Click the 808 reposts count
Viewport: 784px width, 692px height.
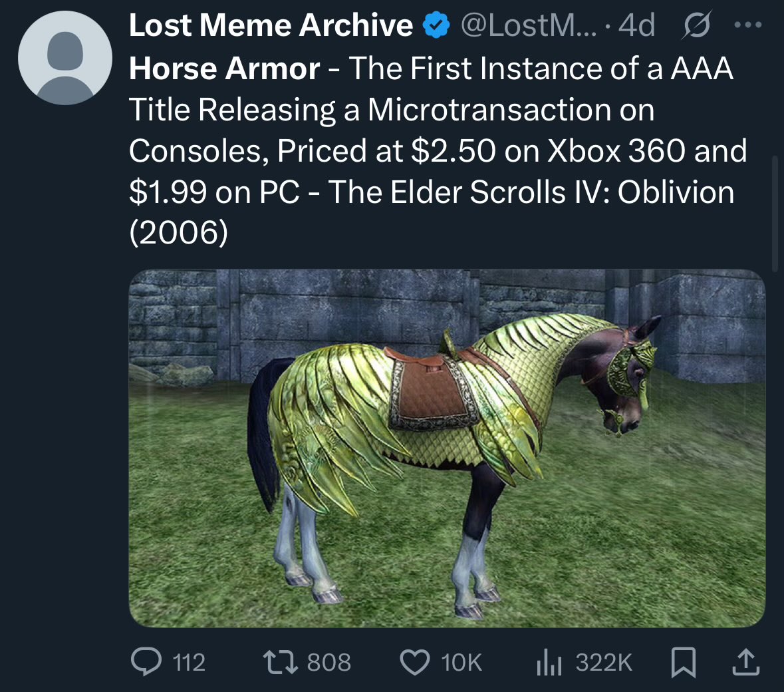[329, 663]
